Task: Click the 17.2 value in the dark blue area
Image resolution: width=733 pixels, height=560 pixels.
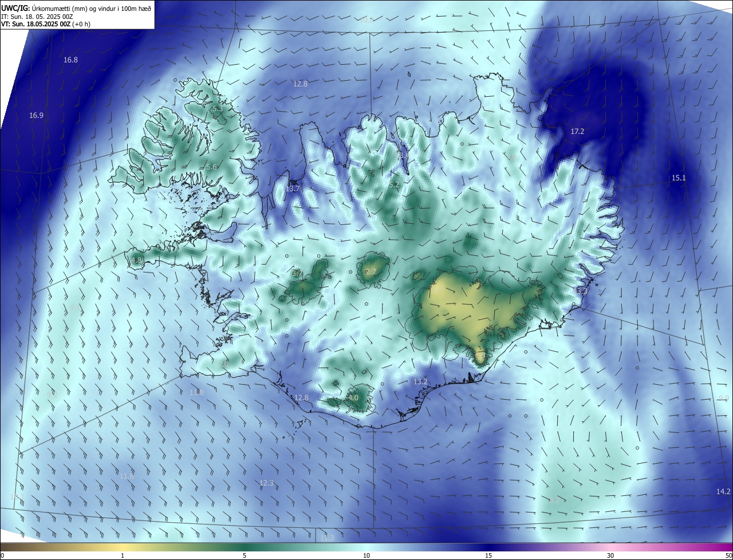Action: pyautogui.click(x=577, y=131)
